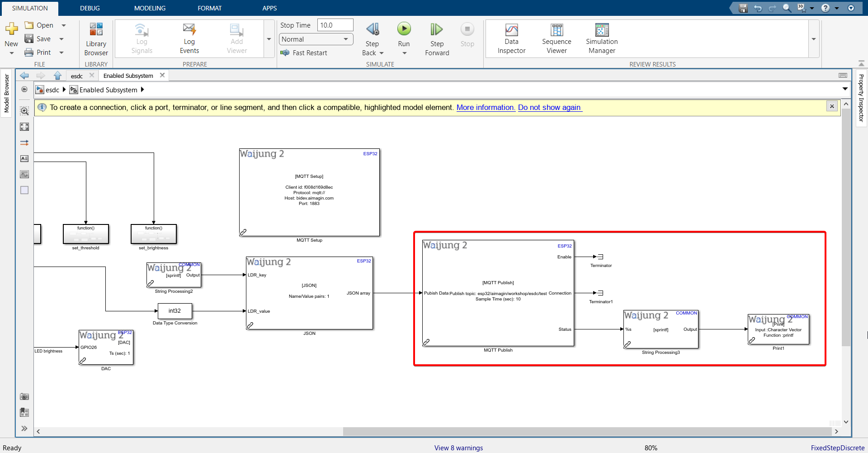868x453 pixels.
Task: Select the MQTT Publish block
Action: pos(498,293)
